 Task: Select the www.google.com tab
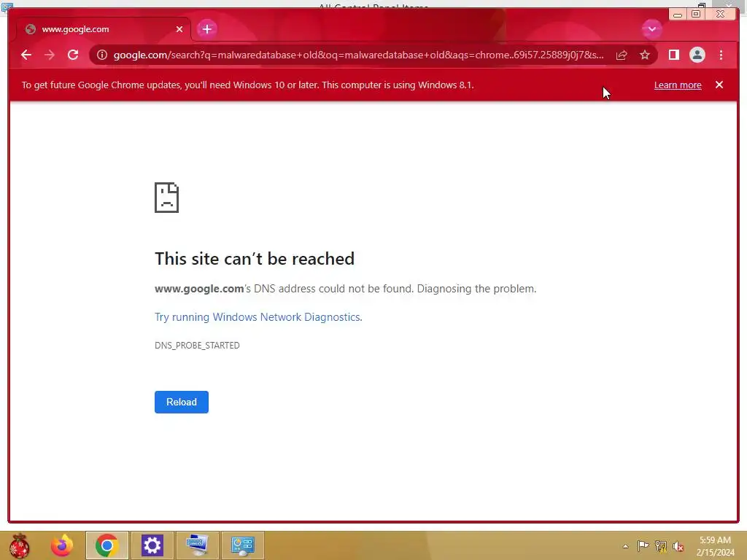pyautogui.click(x=104, y=29)
